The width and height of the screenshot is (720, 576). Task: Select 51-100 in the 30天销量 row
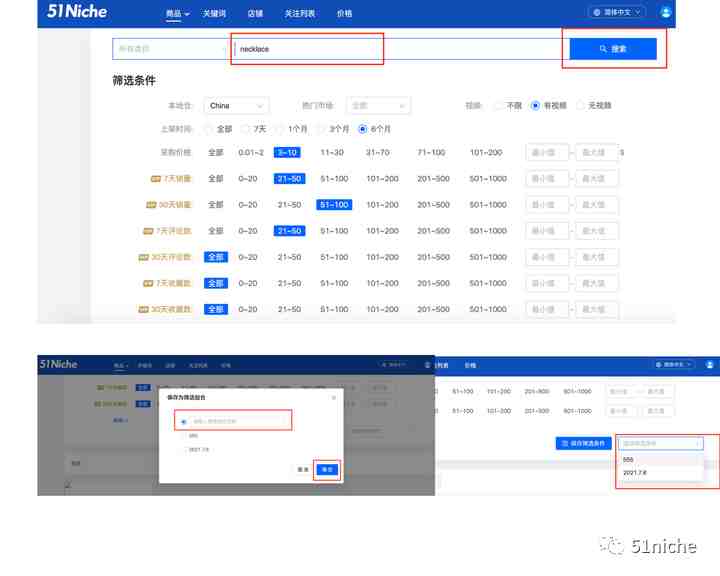[x=334, y=205]
